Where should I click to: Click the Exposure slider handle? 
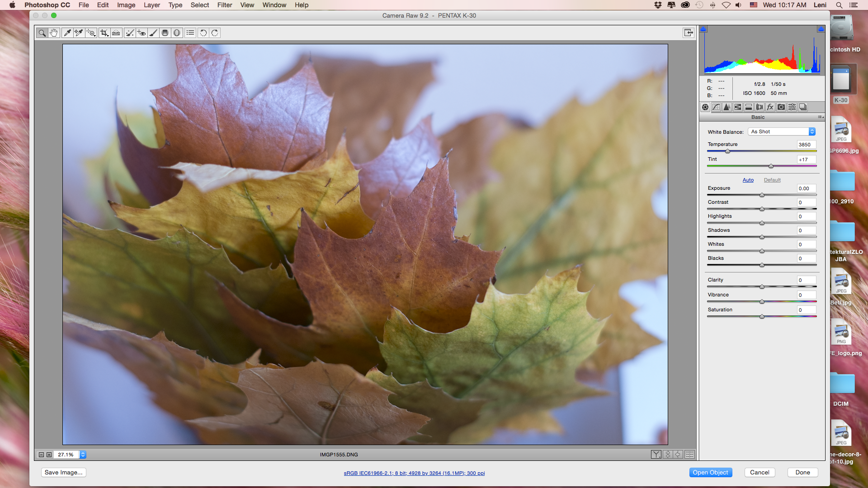click(x=762, y=195)
